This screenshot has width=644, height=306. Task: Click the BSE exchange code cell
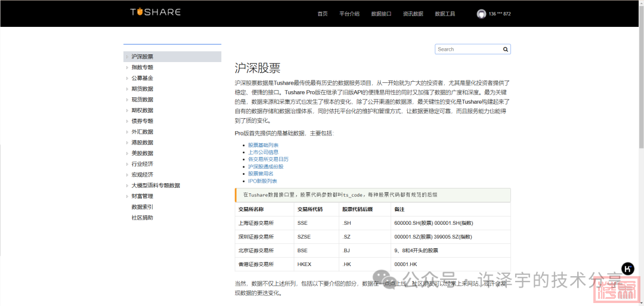(316, 251)
